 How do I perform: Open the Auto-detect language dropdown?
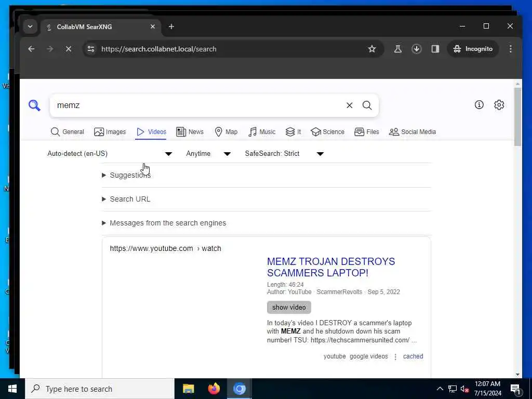click(x=110, y=154)
